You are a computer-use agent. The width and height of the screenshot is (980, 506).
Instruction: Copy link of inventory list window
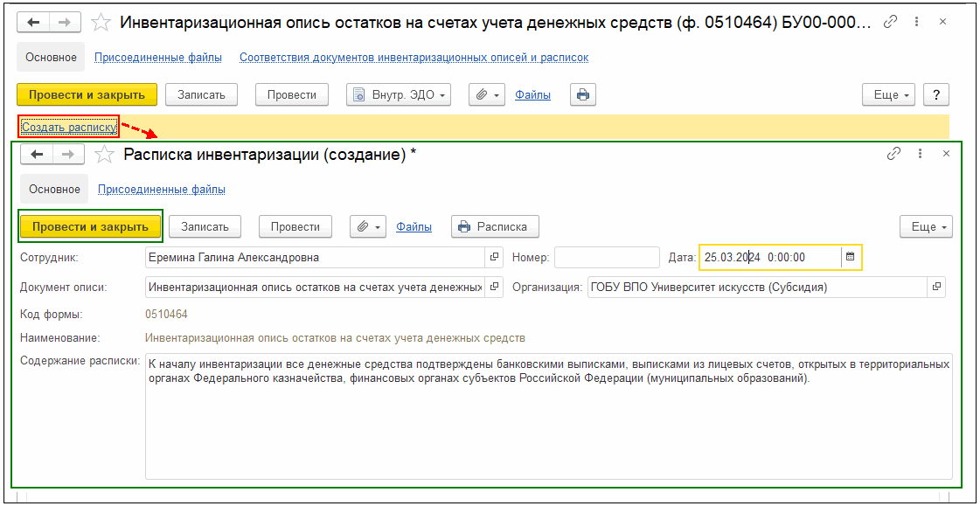click(891, 22)
